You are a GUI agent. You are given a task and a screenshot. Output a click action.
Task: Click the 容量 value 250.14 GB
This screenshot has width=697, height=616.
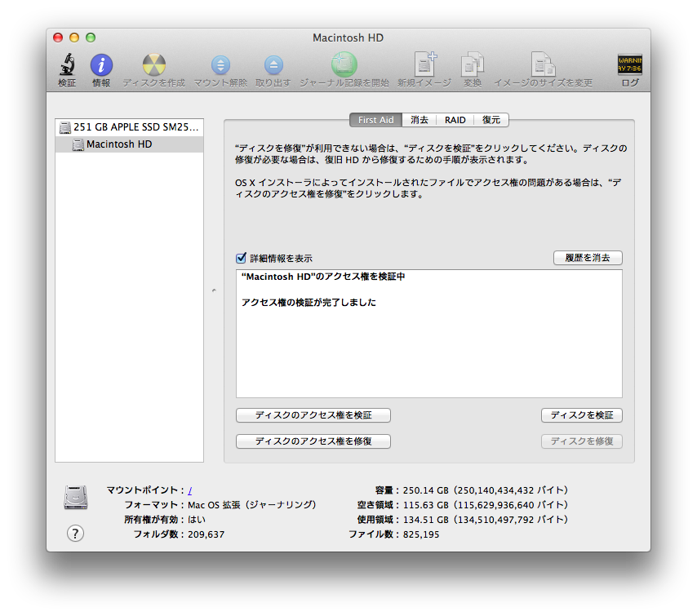point(486,490)
